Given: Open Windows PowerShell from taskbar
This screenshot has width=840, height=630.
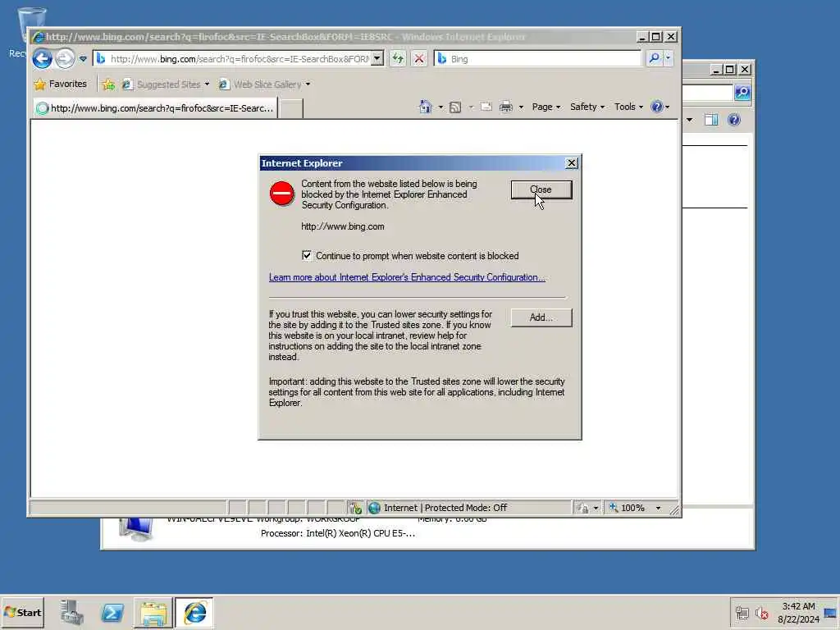Looking at the screenshot, I should pos(112,612).
